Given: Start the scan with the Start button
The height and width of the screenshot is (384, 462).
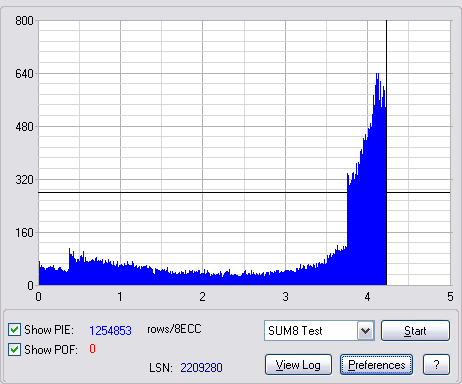Looking at the screenshot, I should point(415,331).
